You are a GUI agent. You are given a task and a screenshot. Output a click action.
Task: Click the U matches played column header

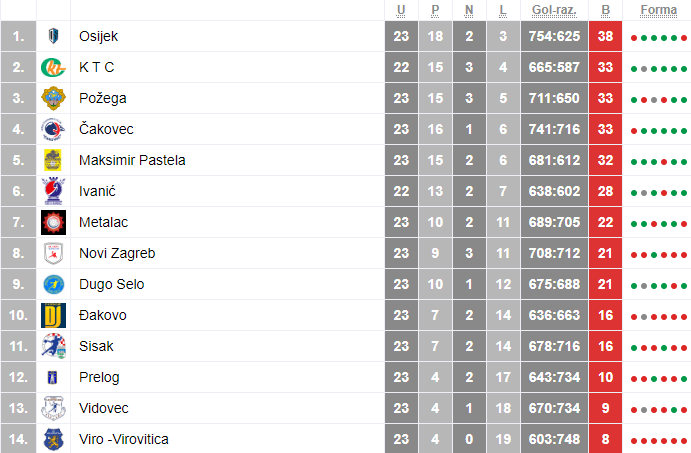point(401,10)
